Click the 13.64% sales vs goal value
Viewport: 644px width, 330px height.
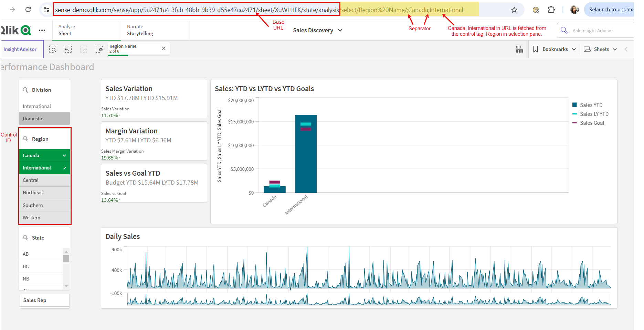(109, 200)
